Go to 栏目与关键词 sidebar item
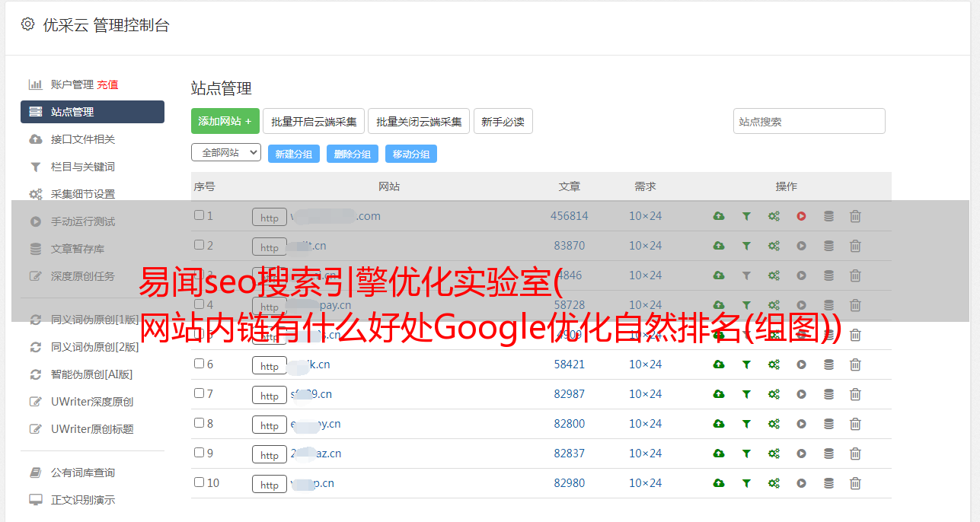Image resolution: width=980 pixels, height=522 pixels. (83, 167)
